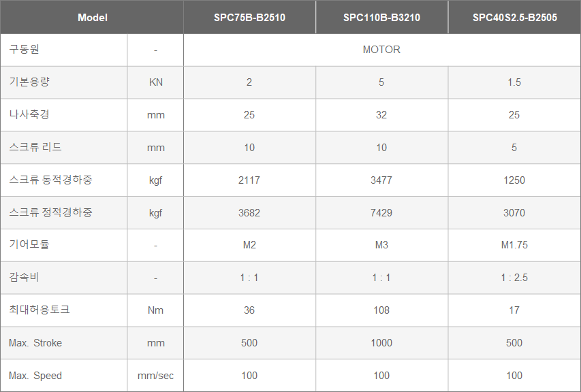Select the Max. Speed row label
Image resolution: width=581 pixels, height=392 pixels.
(35, 376)
